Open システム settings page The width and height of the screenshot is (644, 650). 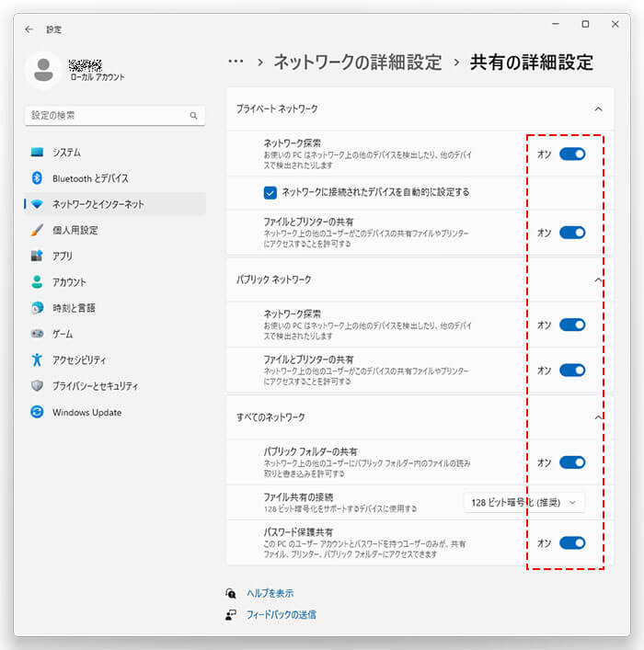[x=115, y=152]
